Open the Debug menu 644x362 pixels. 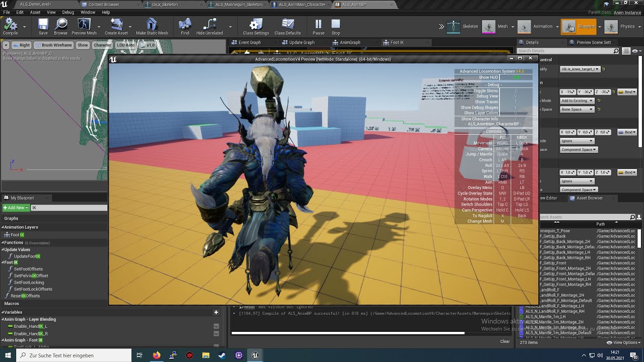[68, 12]
